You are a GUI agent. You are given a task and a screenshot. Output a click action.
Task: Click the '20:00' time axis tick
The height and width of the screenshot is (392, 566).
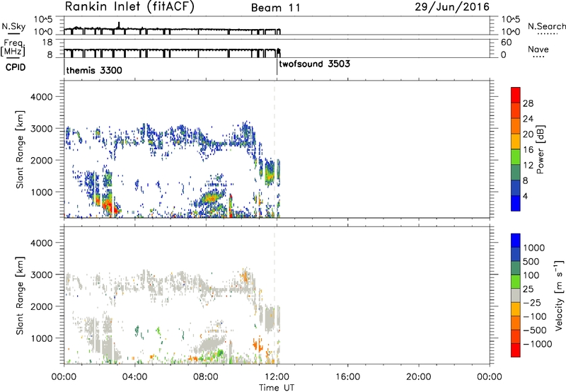[418, 377]
